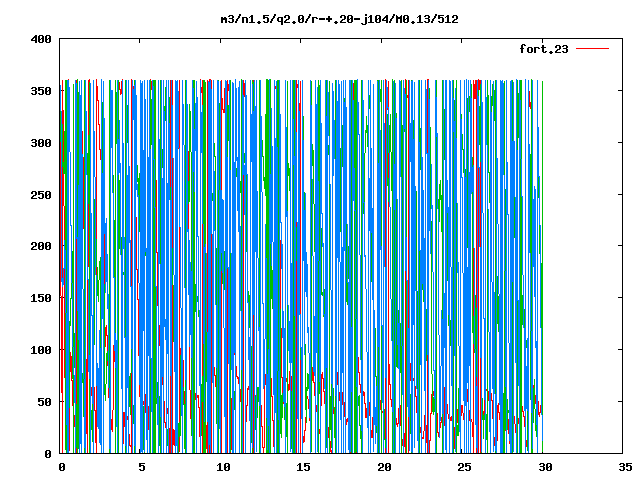Click the y-axis label 100
The width and height of the screenshot is (640, 480).
pyautogui.click(x=41, y=350)
